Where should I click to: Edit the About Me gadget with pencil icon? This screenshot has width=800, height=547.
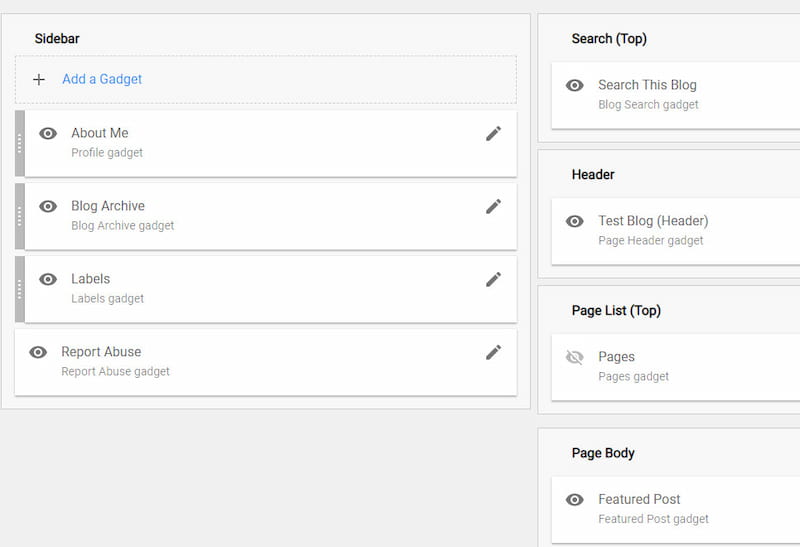493,134
